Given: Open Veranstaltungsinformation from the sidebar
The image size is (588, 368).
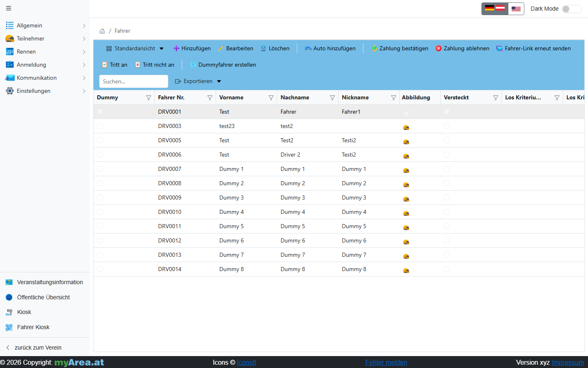Looking at the screenshot, I should (x=45, y=282).
